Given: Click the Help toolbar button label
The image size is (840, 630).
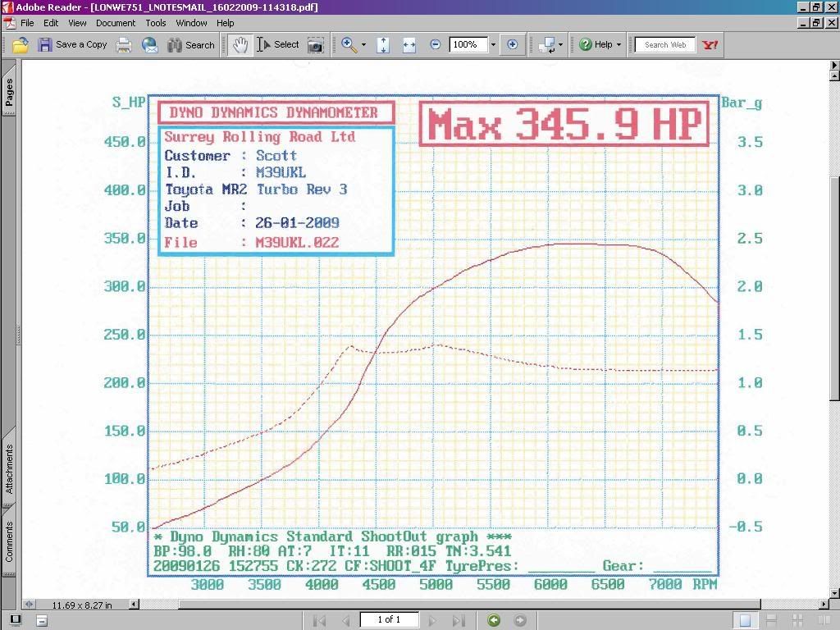Looking at the screenshot, I should click(x=603, y=44).
